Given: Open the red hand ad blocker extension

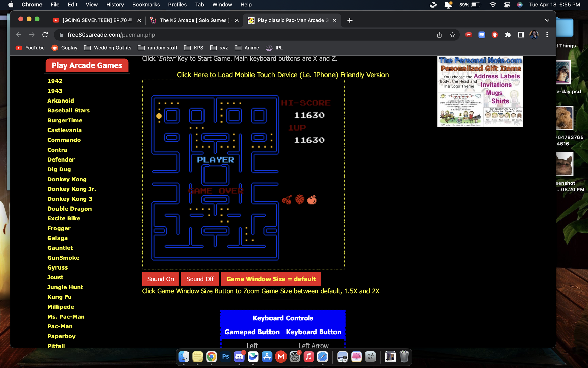Looking at the screenshot, I should (x=495, y=35).
